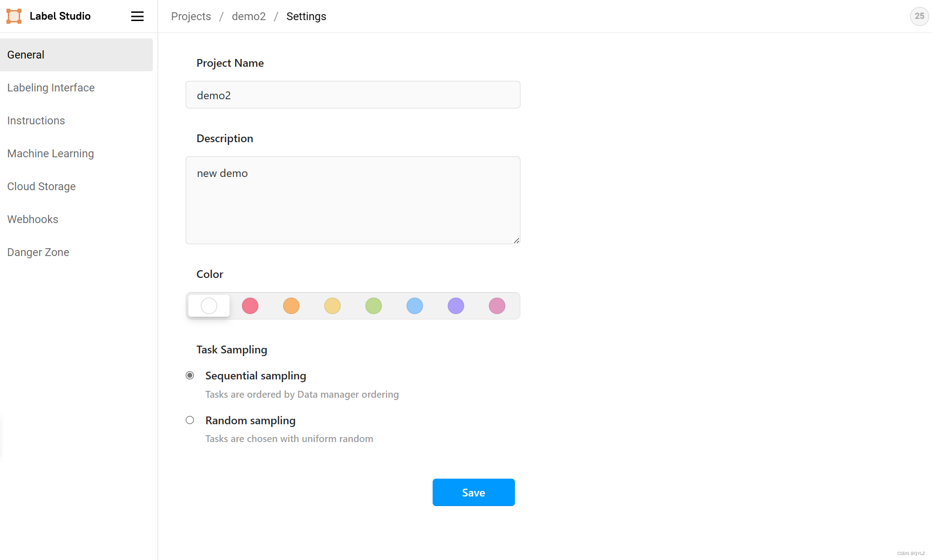The width and height of the screenshot is (932, 560).
Task: Choose the purple color swatch
Action: point(456,306)
